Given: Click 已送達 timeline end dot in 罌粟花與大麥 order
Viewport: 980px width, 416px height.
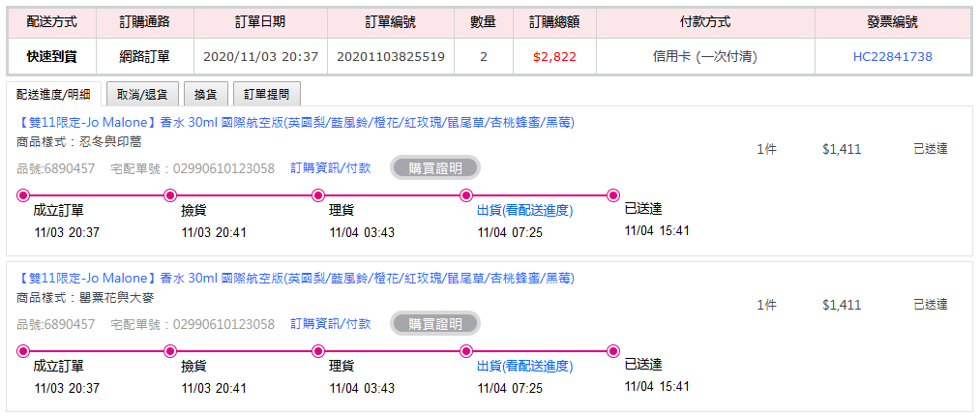Looking at the screenshot, I should point(613,351).
